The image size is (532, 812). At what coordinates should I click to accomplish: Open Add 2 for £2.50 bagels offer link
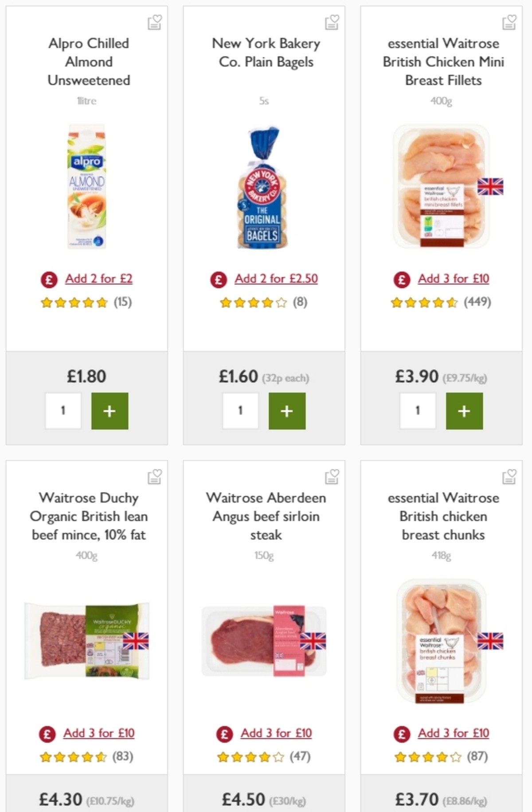tap(277, 279)
